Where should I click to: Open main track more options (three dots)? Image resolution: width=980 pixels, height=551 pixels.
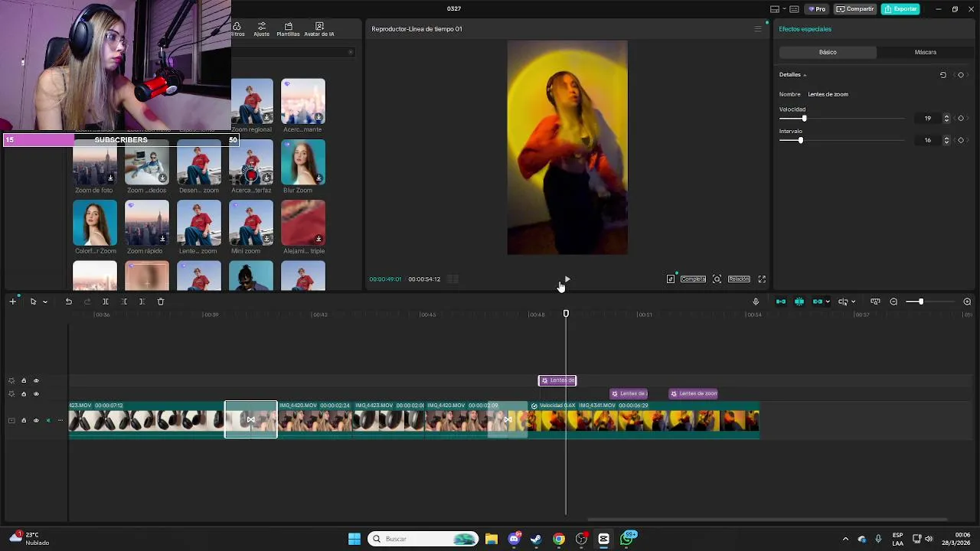tap(60, 420)
